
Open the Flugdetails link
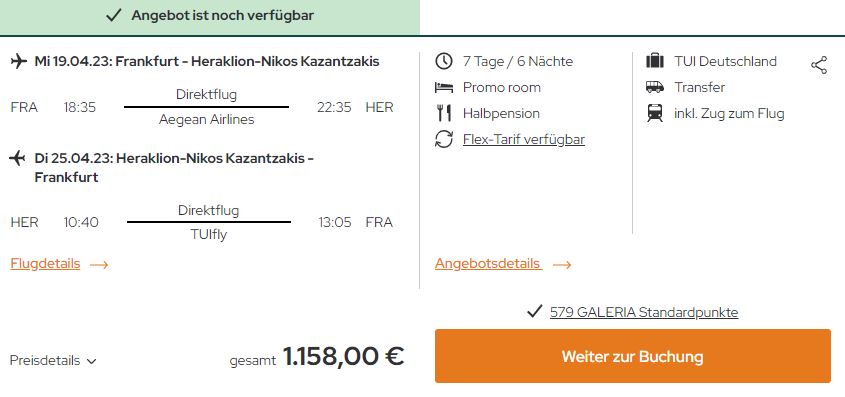(45, 263)
